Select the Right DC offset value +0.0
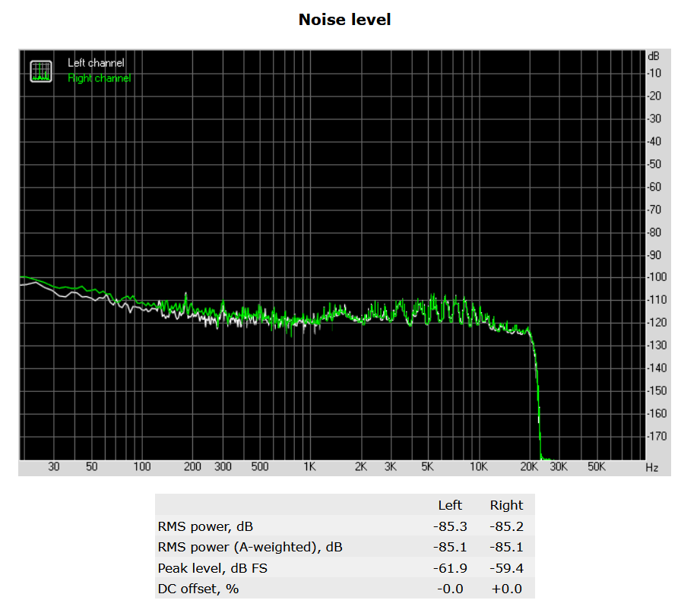 506,589
